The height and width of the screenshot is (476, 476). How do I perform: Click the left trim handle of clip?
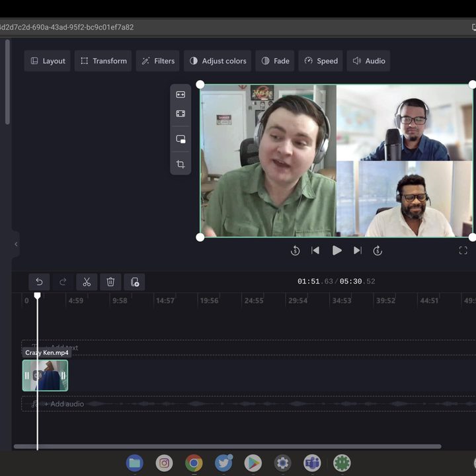click(27, 376)
